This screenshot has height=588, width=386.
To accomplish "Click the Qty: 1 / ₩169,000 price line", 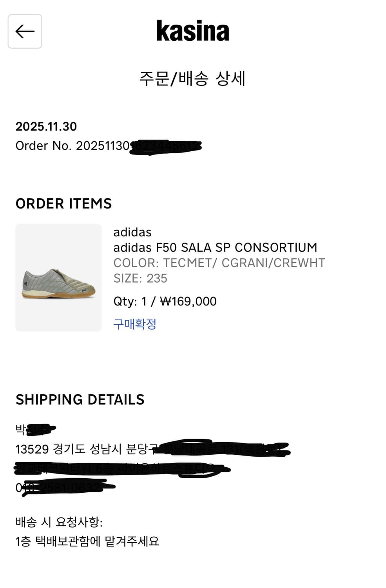I will [165, 301].
